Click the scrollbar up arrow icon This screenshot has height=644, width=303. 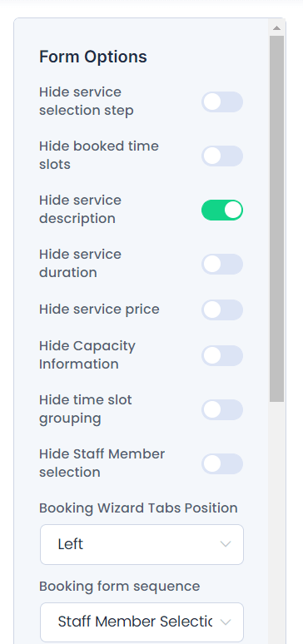[x=276, y=28]
